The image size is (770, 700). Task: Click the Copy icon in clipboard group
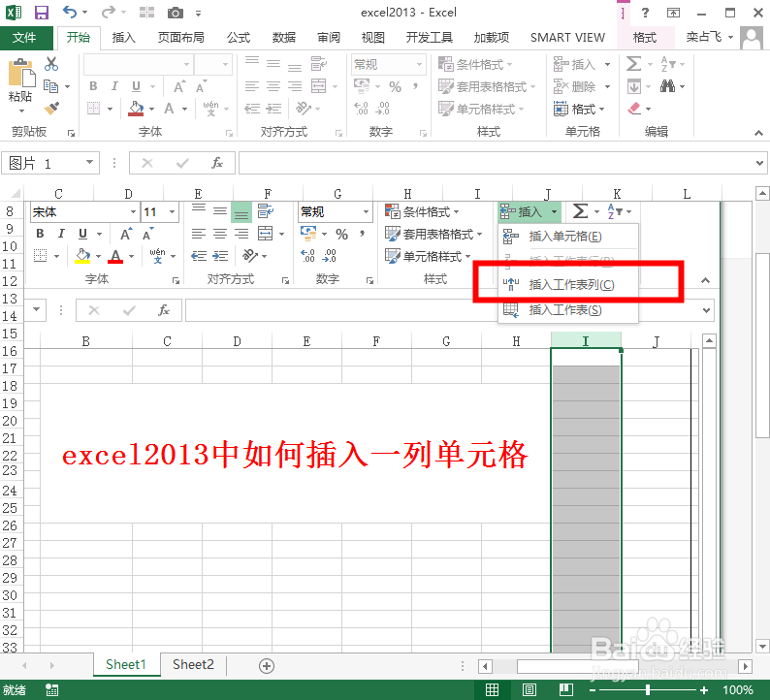[x=50, y=86]
